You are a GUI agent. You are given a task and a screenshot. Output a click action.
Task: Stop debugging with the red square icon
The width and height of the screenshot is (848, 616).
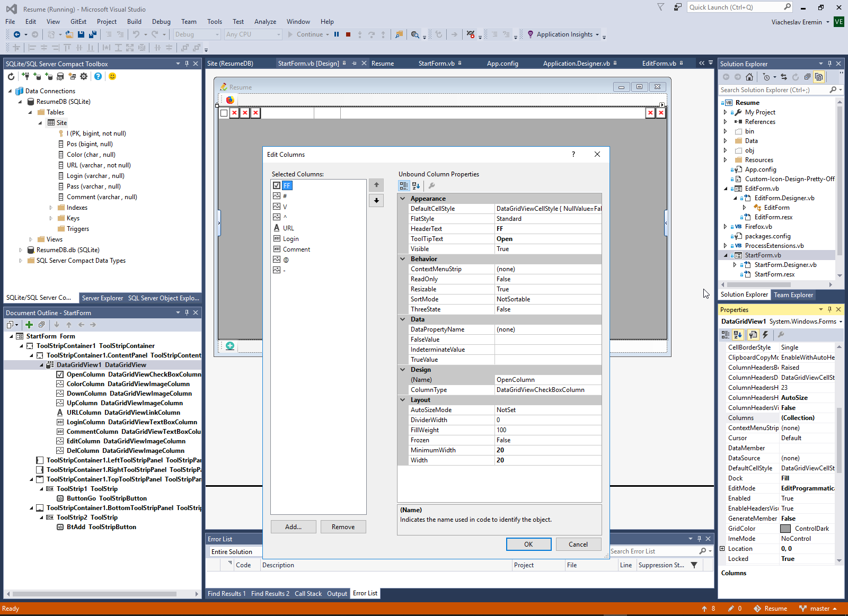(x=348, y=34)
